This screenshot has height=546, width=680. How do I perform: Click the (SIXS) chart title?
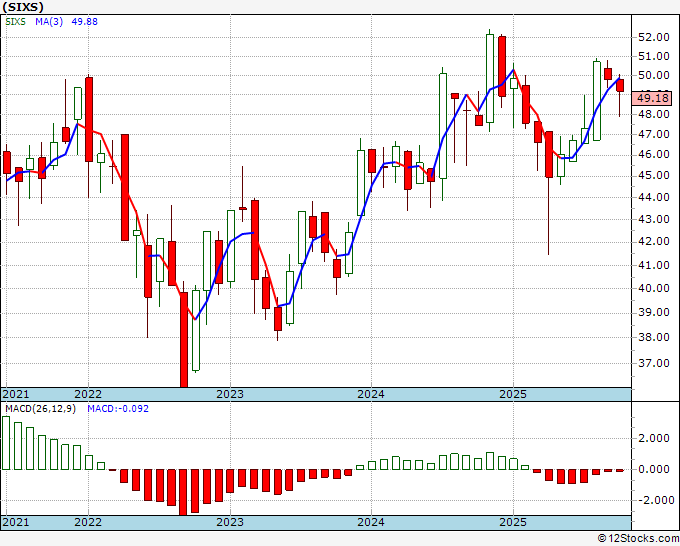(x=23, y=7)
